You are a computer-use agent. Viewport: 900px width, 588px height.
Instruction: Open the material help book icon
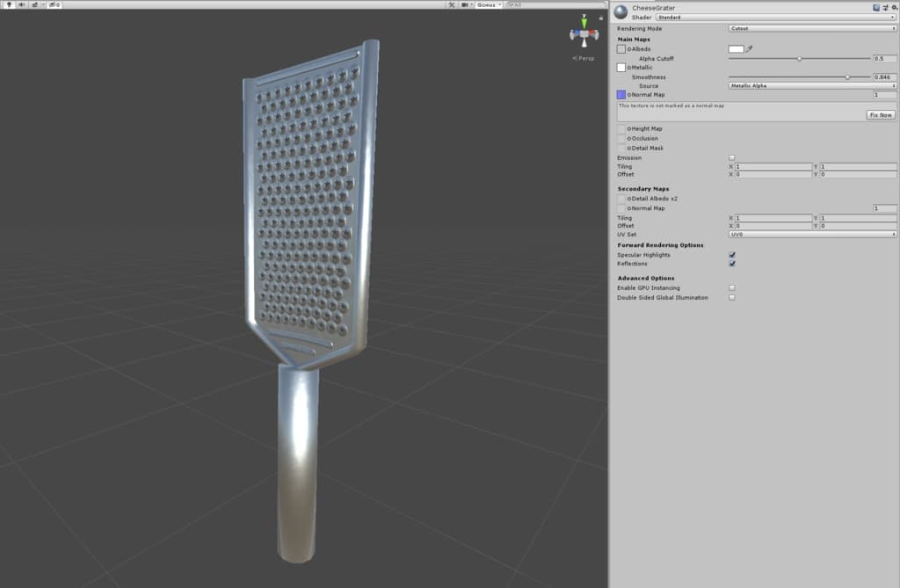point(876,8)
